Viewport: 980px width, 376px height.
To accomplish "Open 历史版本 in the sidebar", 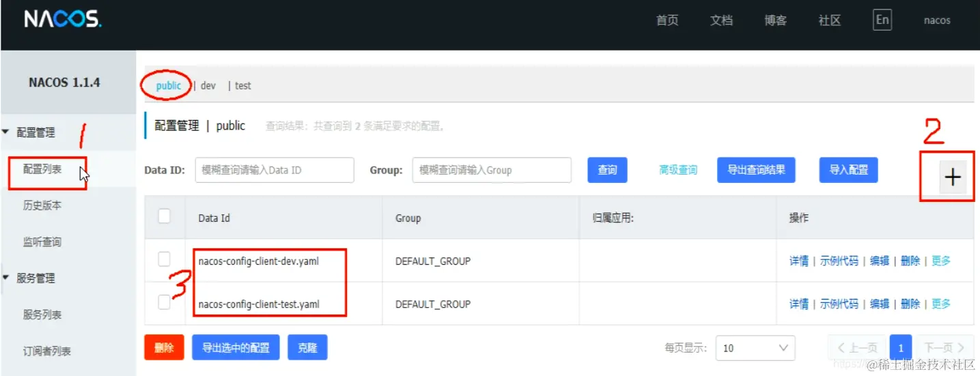I will (x=42, y=205).
